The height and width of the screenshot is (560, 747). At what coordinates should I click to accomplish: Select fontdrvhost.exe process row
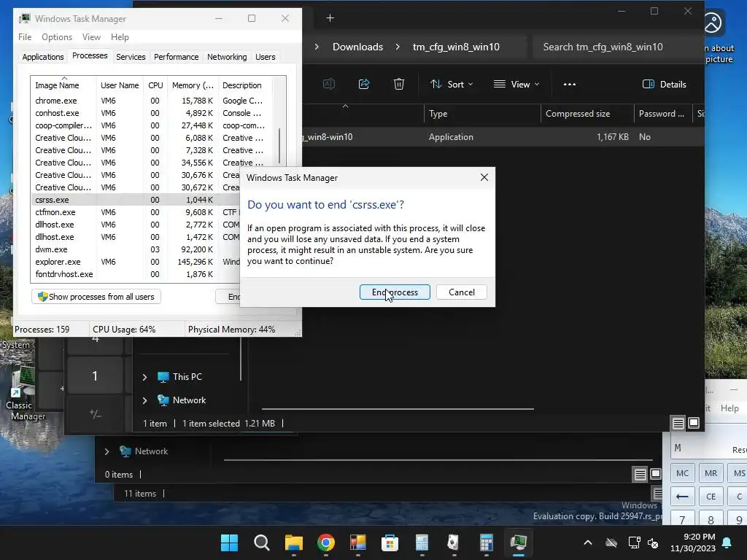[x=136, y=274]
